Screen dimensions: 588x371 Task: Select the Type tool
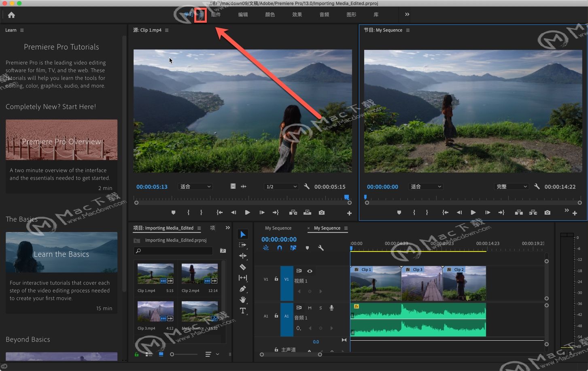[x=243, y=311]
